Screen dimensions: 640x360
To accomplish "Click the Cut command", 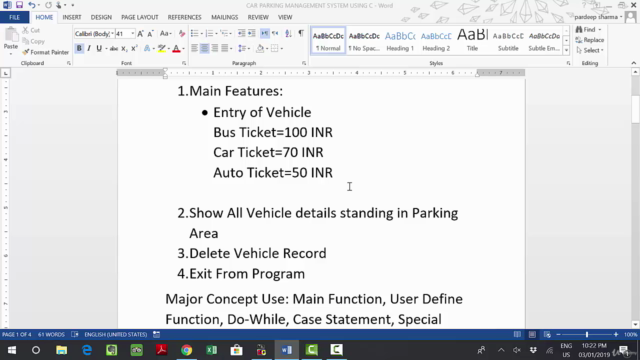I will [31, 30].
